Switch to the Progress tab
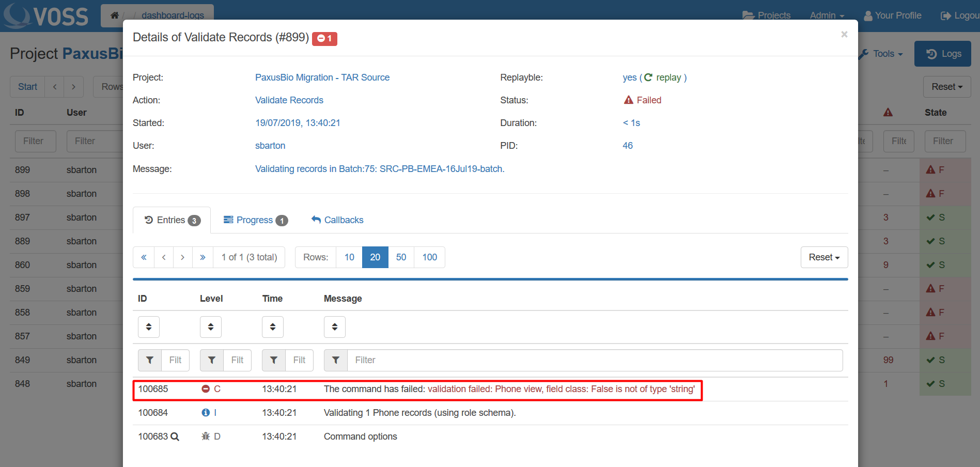Screen dimensions: 980x467 click(x=255, y=220)
